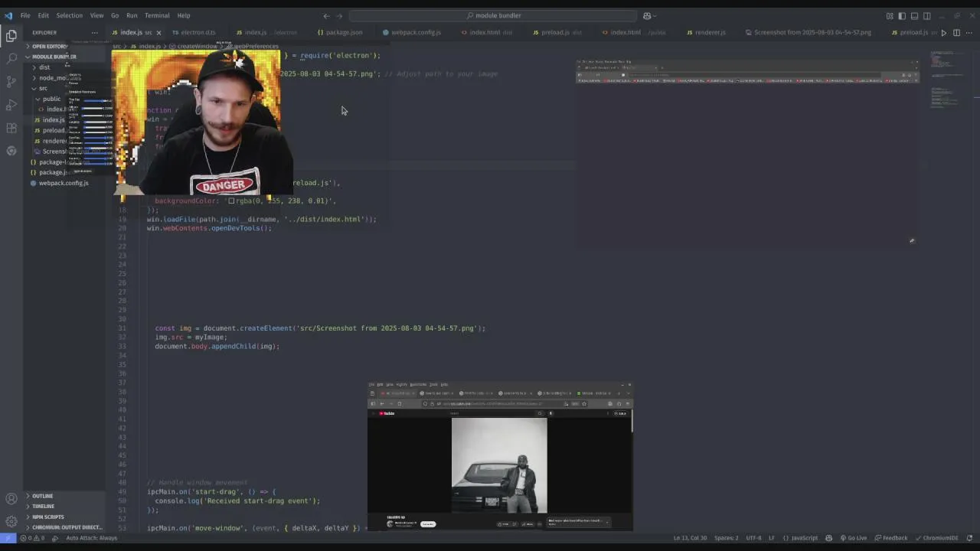Click Ln 13, Col 30 in status bar

click(691, 538)
